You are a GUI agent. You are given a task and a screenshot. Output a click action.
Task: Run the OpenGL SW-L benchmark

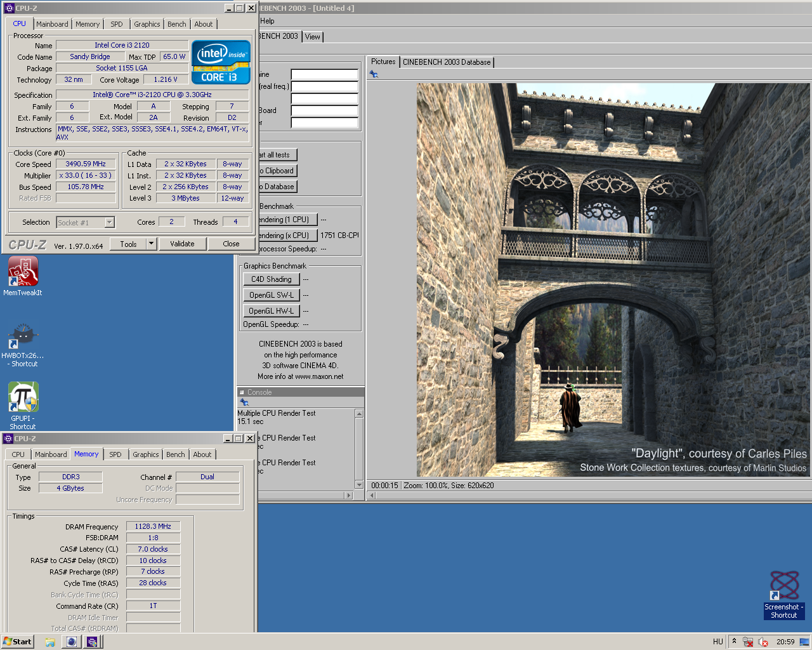click(x=271, y=295)
